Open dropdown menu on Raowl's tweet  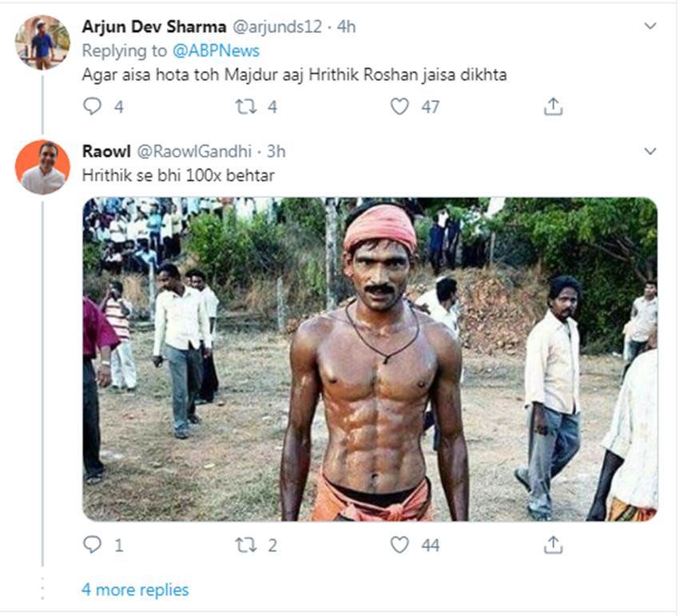[650, 151]
